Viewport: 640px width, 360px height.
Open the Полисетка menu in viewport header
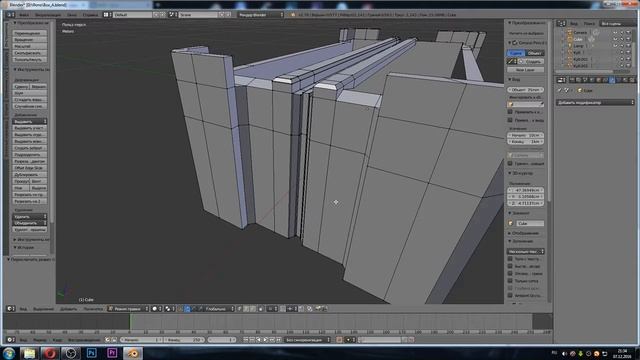(x=93, y=309)
